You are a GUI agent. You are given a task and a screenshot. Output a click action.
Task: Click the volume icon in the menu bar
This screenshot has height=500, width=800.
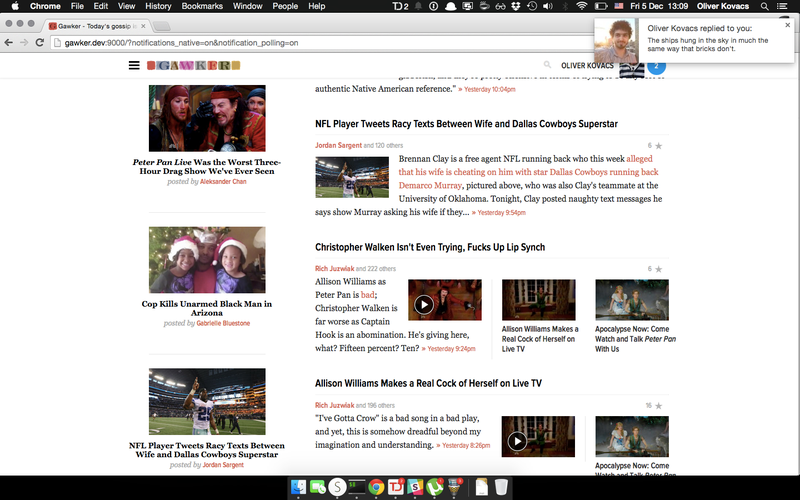(548, 6)
